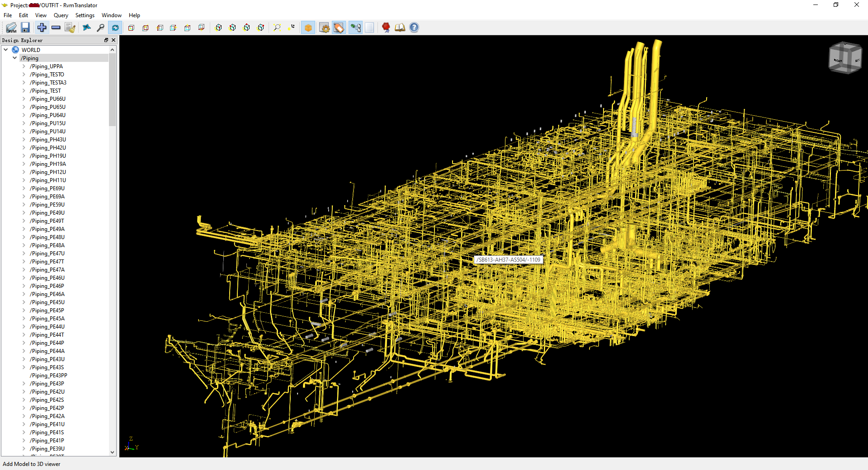Click the blue question mark help icon

414,28
